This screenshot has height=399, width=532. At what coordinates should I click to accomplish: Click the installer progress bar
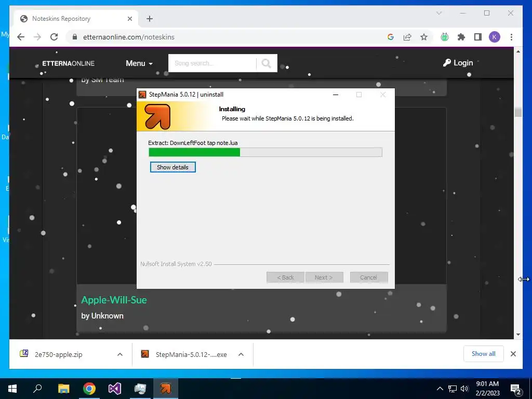(265, 152)
